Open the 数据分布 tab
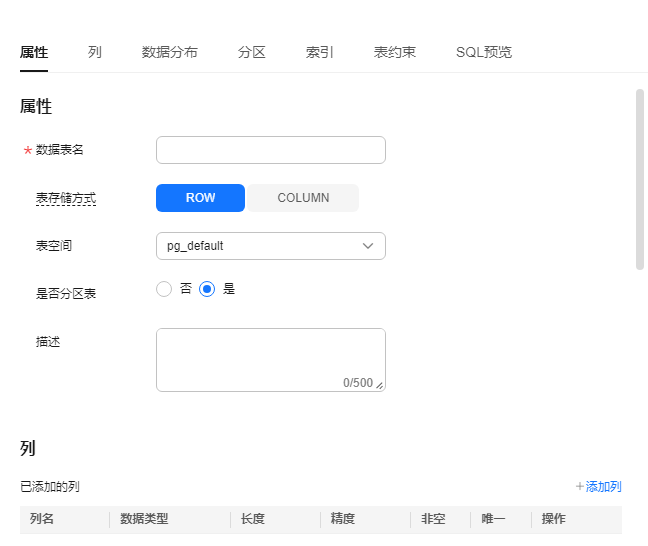This screenshot has width=648, height=546. [169, 52]
